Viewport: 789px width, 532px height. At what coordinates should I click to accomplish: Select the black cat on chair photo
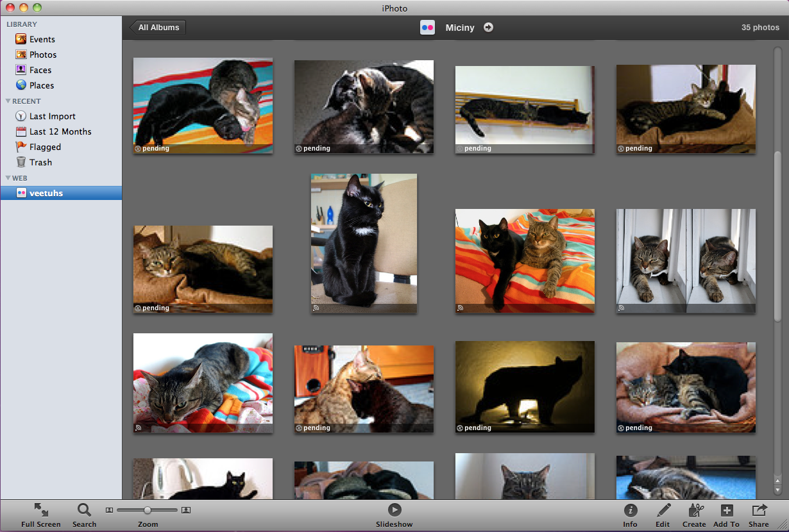point(364,243)
